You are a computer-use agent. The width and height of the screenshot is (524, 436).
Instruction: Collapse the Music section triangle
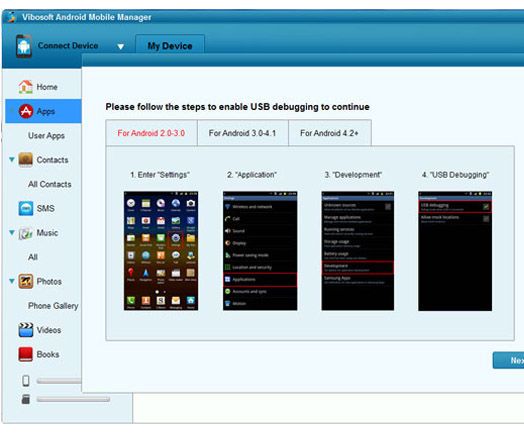(x=12, y=233)
